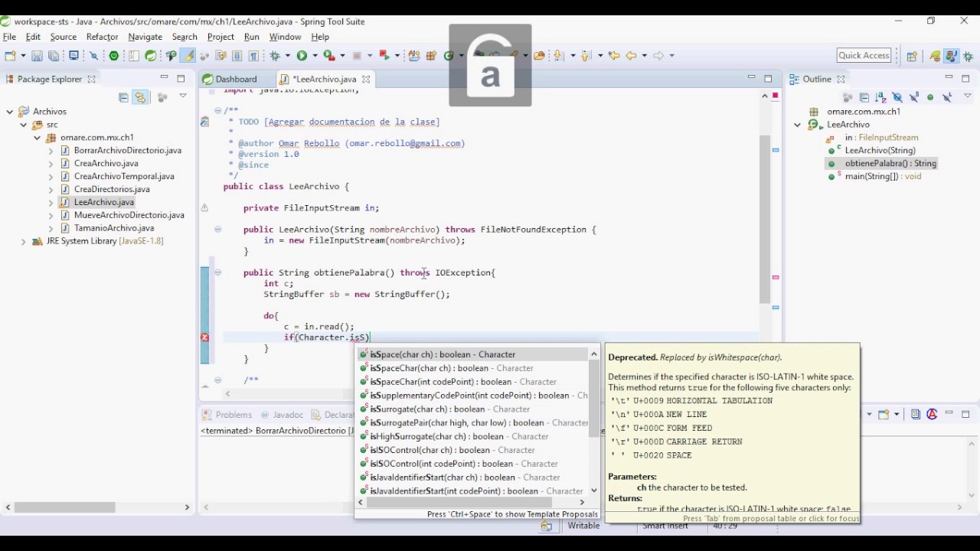Collapse the src folder node
The width and height of the screenshot is (980, 551).
(24, 125)
